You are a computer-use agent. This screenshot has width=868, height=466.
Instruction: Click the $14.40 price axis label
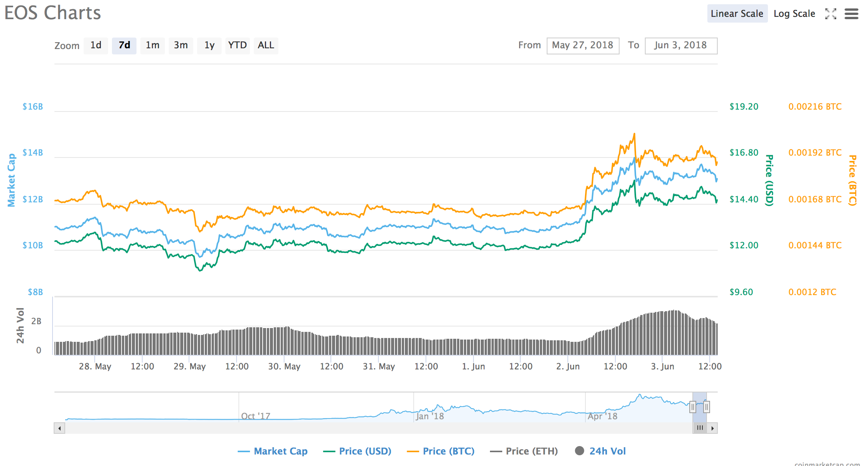coord(744,199)
